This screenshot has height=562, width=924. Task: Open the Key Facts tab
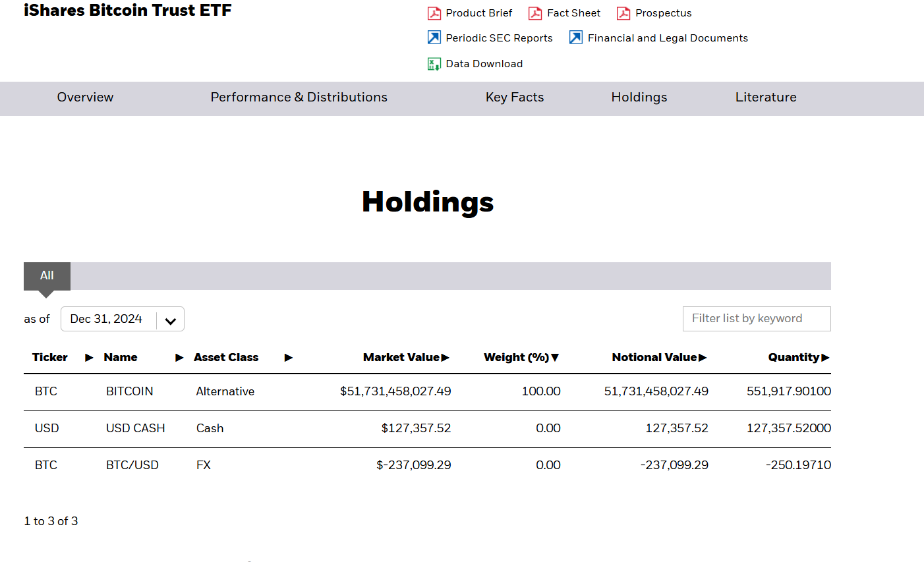pyautogui.click(x=515, y=98)
